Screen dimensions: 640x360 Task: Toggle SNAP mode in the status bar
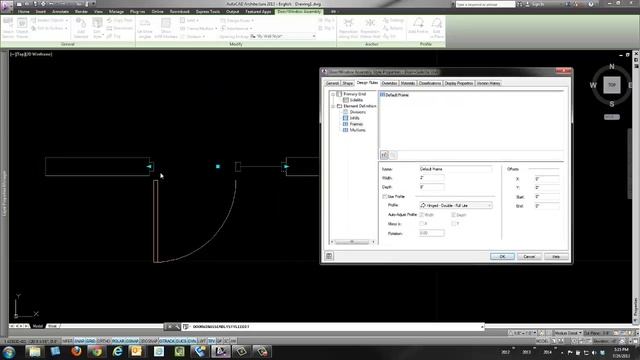point(79,341)
